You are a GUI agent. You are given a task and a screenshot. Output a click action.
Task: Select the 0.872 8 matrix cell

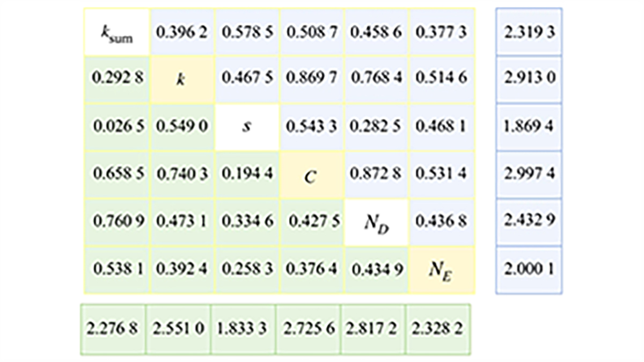pos(377,175)
